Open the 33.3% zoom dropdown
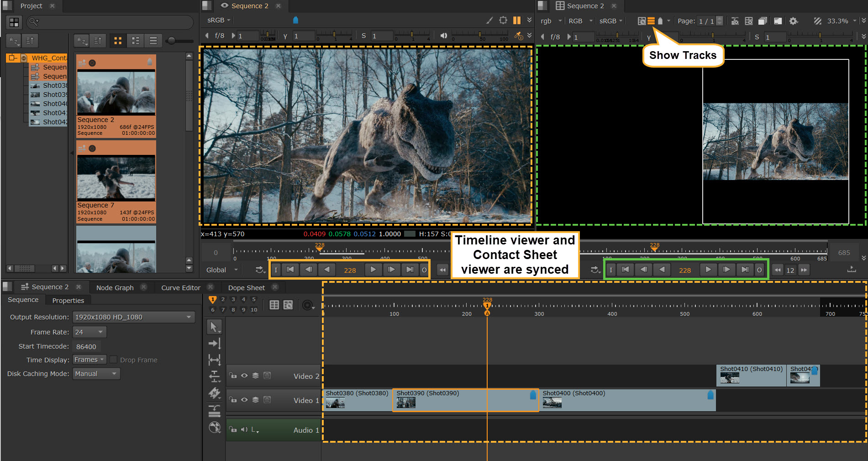The height and width of the screenshot is (461, 868). coord(842,21)
